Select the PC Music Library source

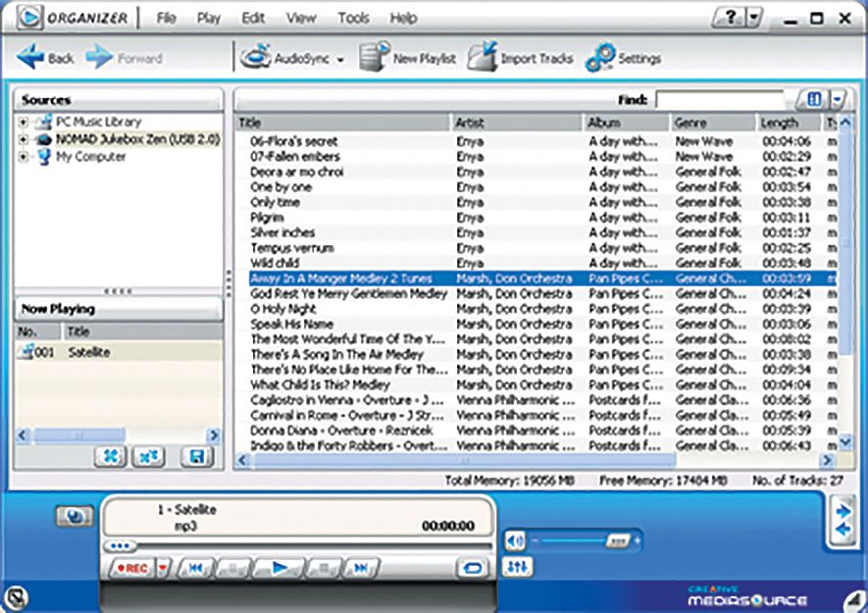98,122
